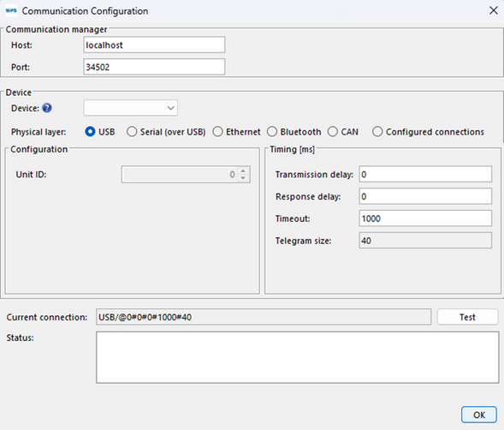Click the Communication manager group label

(x=56, y=29)
